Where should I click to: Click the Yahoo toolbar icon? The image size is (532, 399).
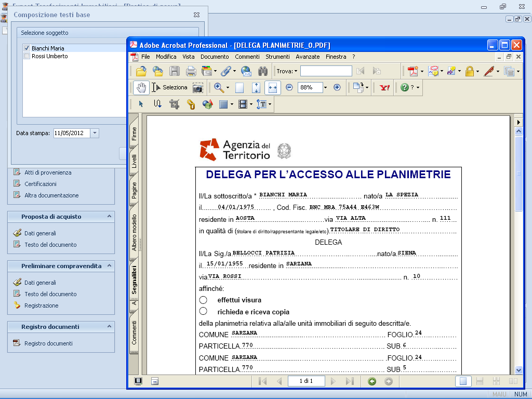[x=385, y=88]
